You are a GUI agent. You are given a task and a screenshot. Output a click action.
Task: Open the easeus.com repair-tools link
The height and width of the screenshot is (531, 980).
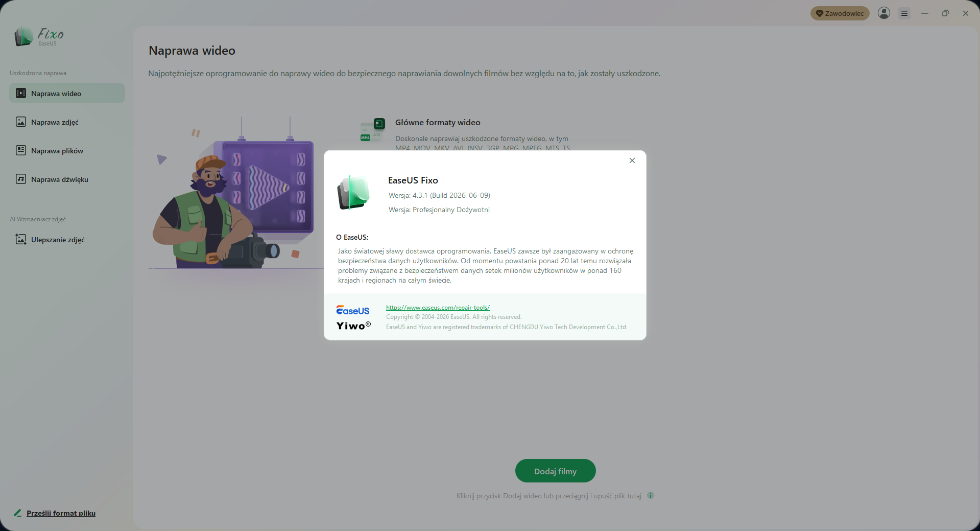(x=438, y=308)
